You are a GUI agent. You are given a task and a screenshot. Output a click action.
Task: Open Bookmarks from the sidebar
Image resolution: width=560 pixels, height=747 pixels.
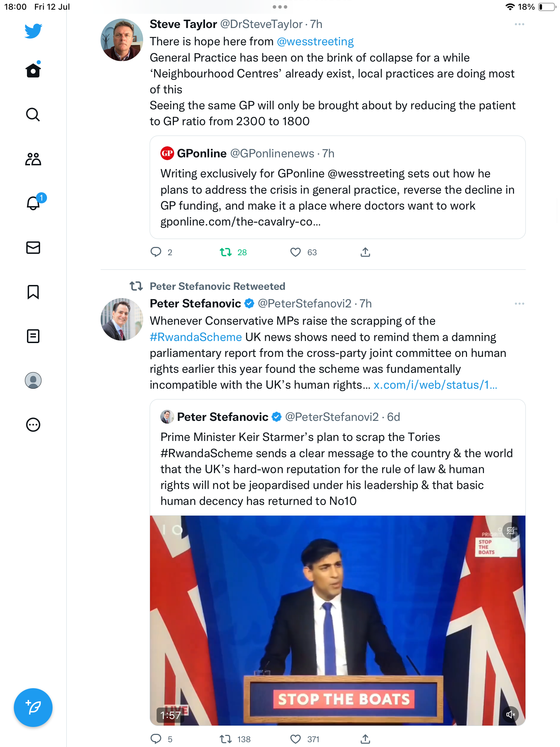(33, 292)
